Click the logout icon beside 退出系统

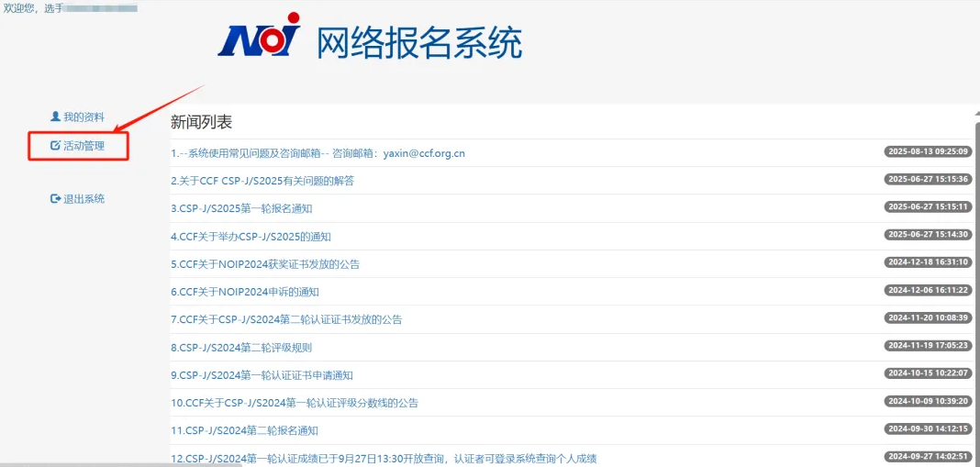click(x=55, y=198)
